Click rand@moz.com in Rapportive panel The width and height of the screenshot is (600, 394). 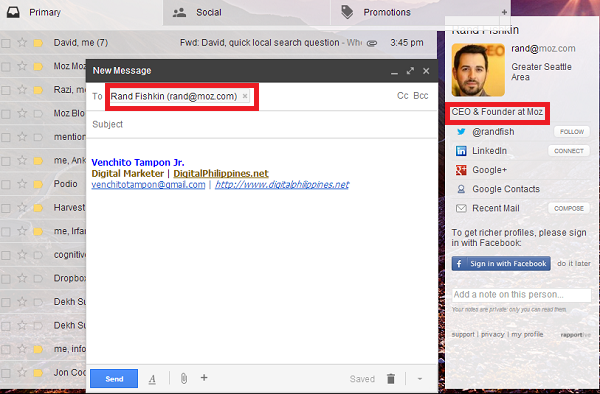click(543, 49)
